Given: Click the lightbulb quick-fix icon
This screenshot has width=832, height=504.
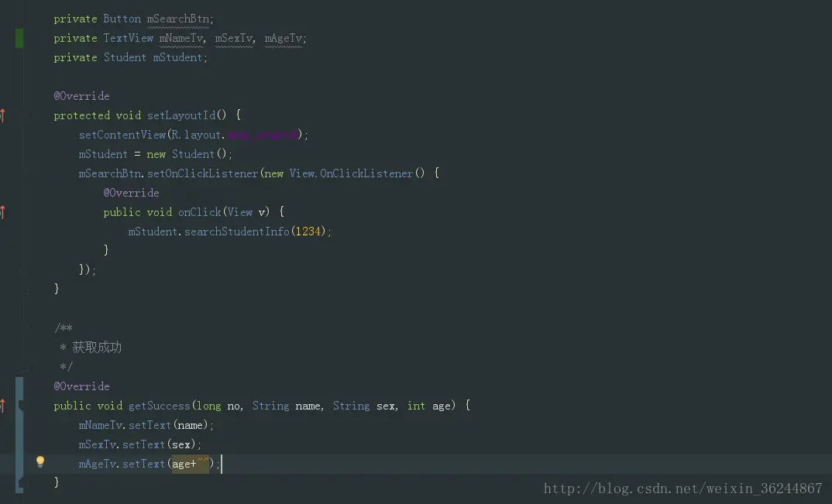Looking at the screenshot, I should 40,461.
